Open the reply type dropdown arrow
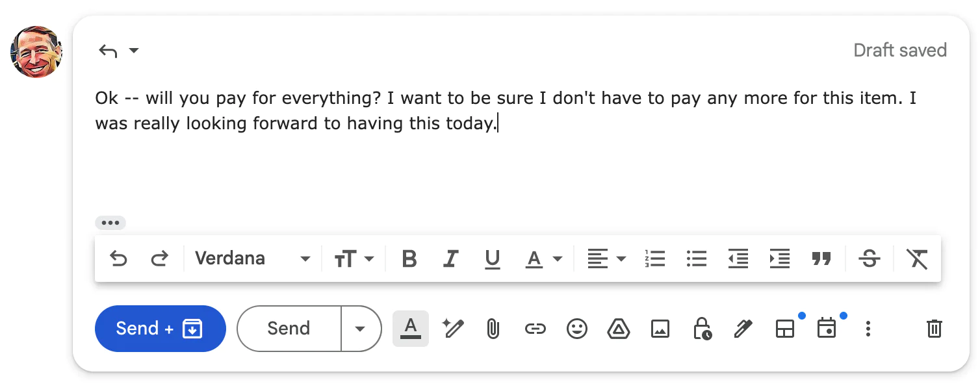980x391 pixels. pyautogui.click(x=135, y=50)
